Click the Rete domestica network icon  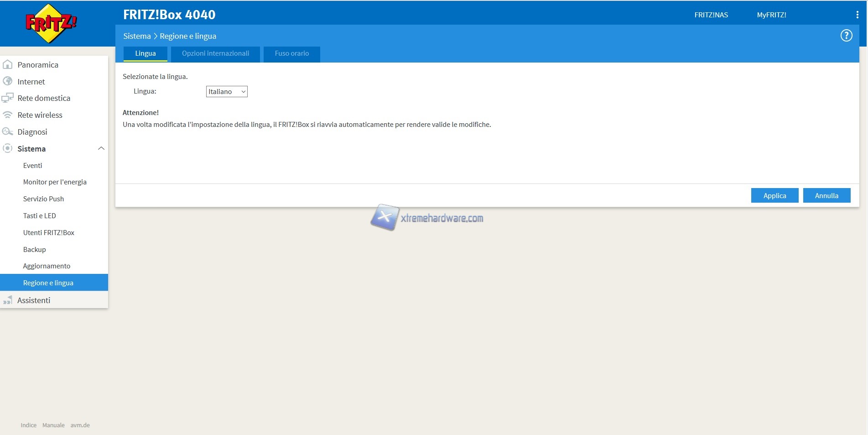(8, 98)
